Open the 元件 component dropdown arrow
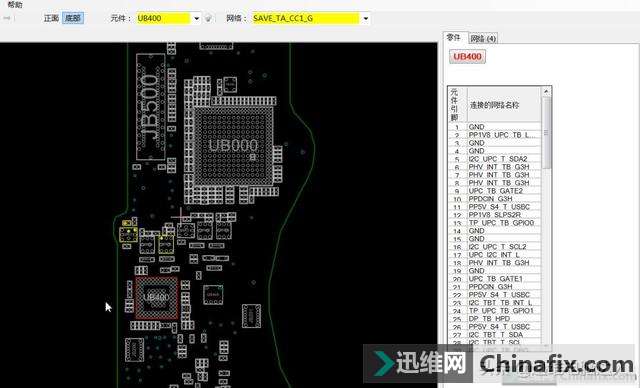Image resolution: width=640 pixels, height=388 pixels. point(196,18)
